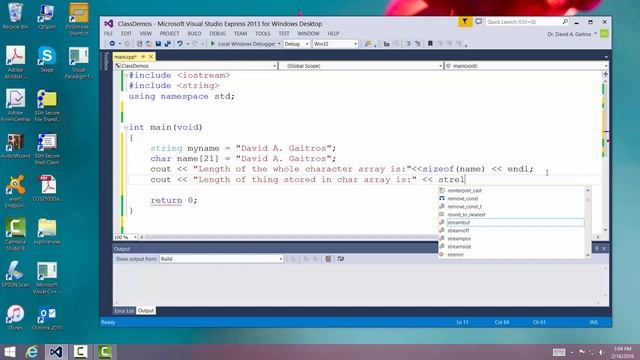Switch to the Error List tab
The image size is (640, 360).
(x=124, y=311)
